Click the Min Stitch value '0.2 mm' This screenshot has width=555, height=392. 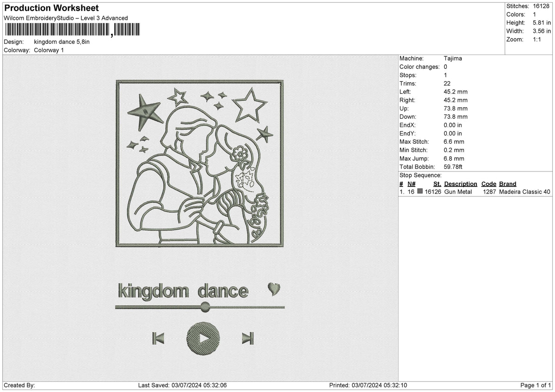tap(454, 150)
